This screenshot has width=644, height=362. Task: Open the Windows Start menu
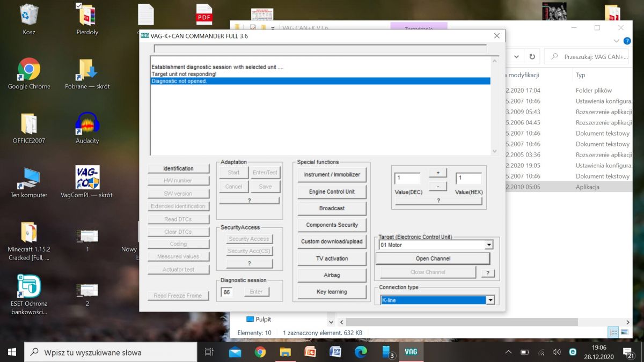pyautogui.click(x=12, y=352)
